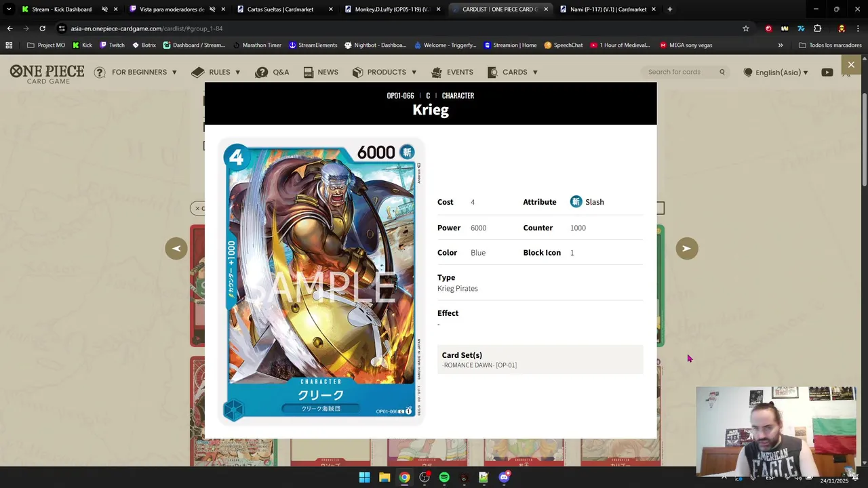Open the SpeechChat bookmark
Screen dimensions: 868x488
[563, 45]
